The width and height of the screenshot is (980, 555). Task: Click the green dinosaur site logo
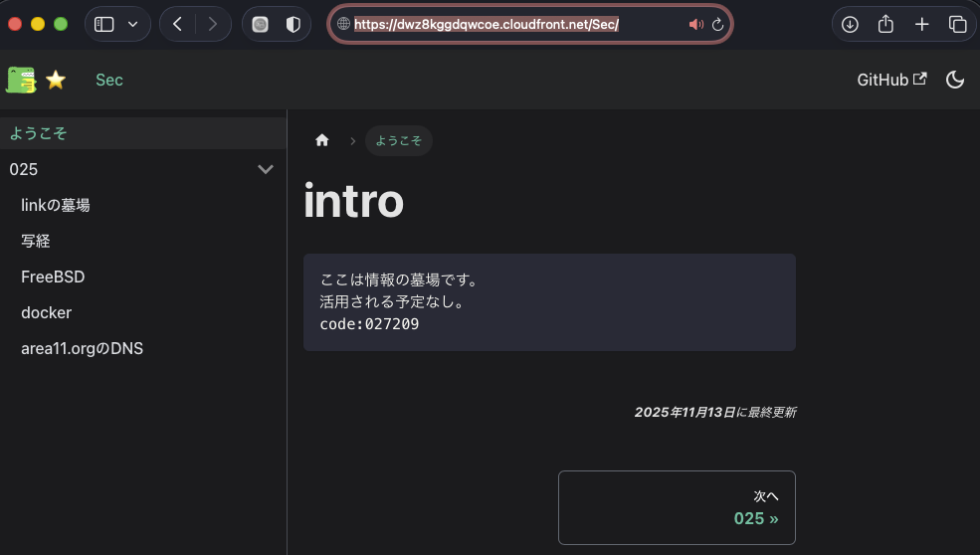click(21, 80)
